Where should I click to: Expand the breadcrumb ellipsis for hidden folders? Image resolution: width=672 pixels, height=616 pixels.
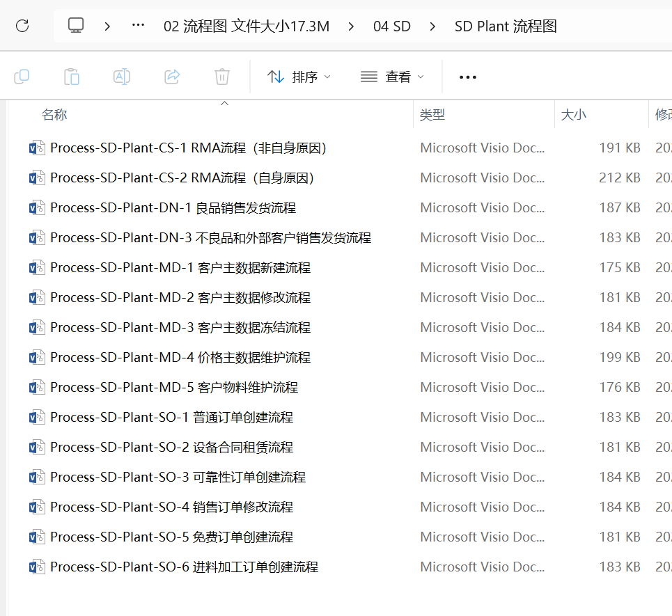coord(139,26)
